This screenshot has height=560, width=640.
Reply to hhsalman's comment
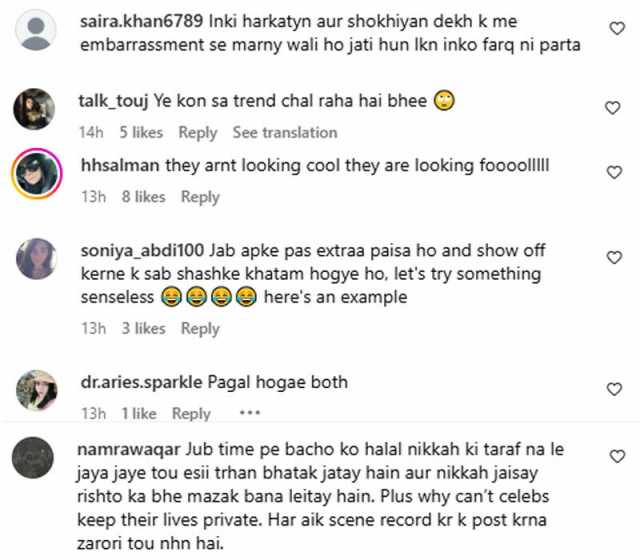pos(200,197)
